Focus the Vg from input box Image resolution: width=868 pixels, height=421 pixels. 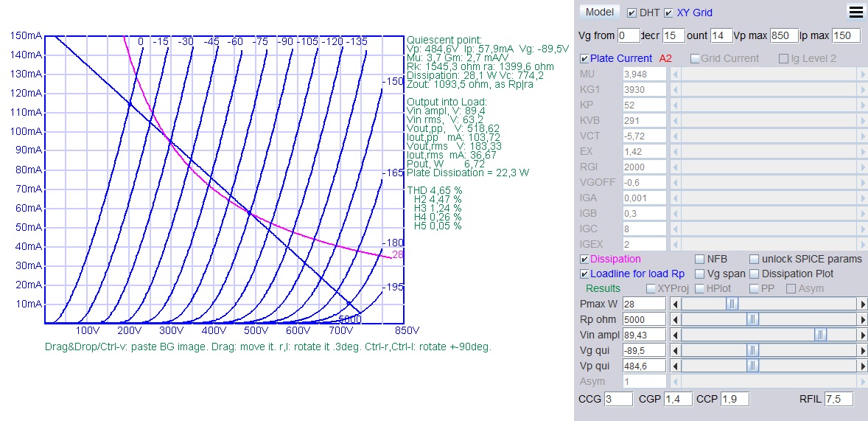point(629,35)
